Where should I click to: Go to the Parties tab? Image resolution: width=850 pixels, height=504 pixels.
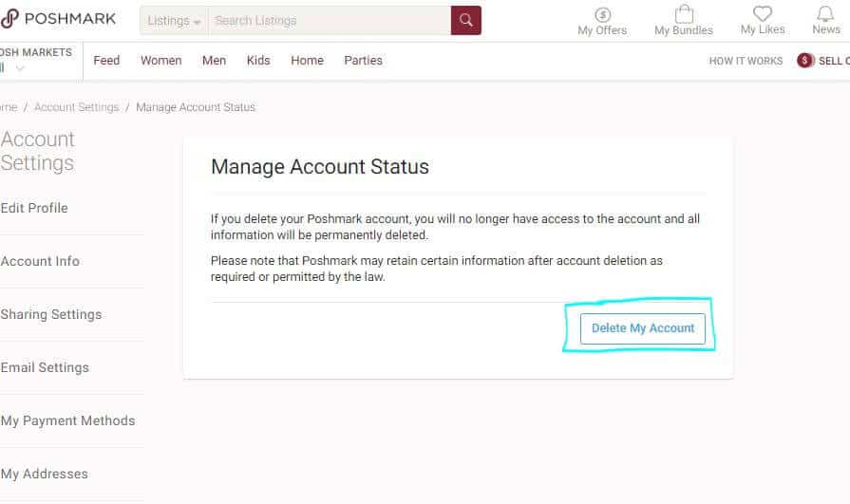(363, 61)
